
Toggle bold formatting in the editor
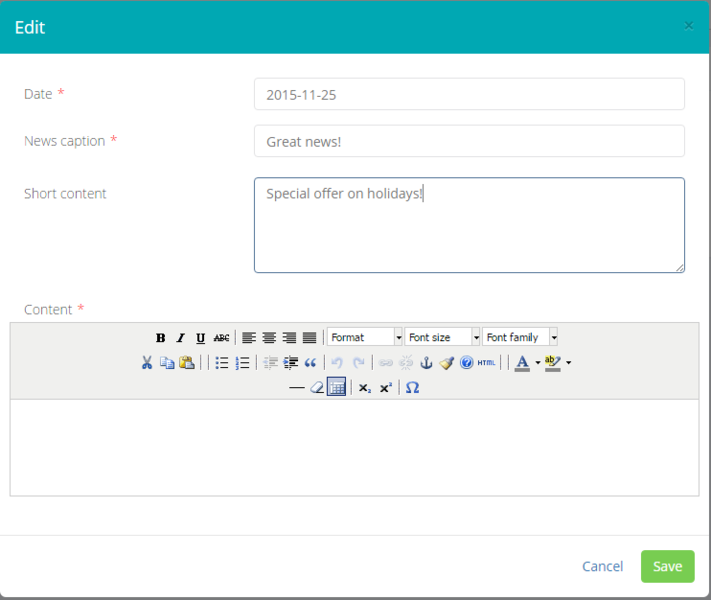point(160,338)
